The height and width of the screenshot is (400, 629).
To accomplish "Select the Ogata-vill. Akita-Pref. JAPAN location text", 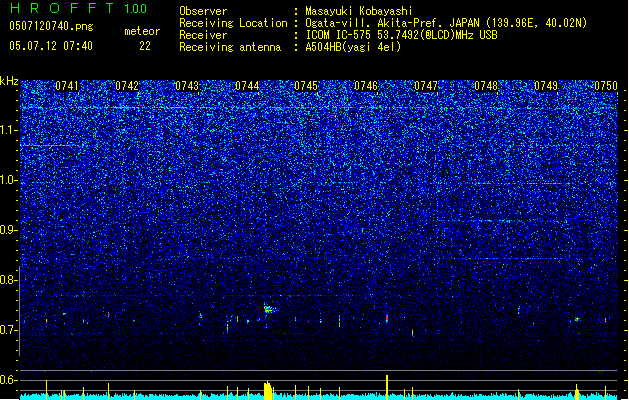I will 446,23.
